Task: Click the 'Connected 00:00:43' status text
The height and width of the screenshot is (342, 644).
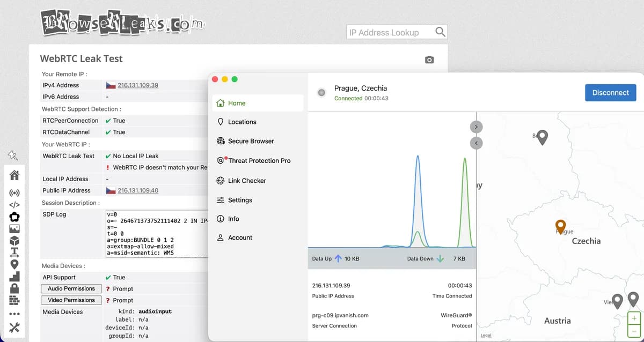Action: 361,99
